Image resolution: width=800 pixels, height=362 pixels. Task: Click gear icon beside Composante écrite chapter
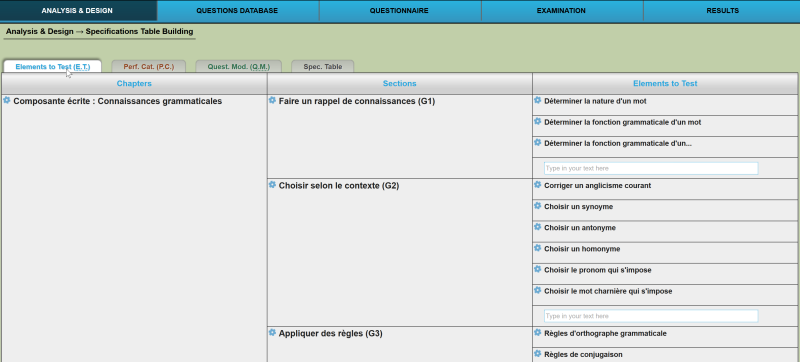tap(7, 100)
